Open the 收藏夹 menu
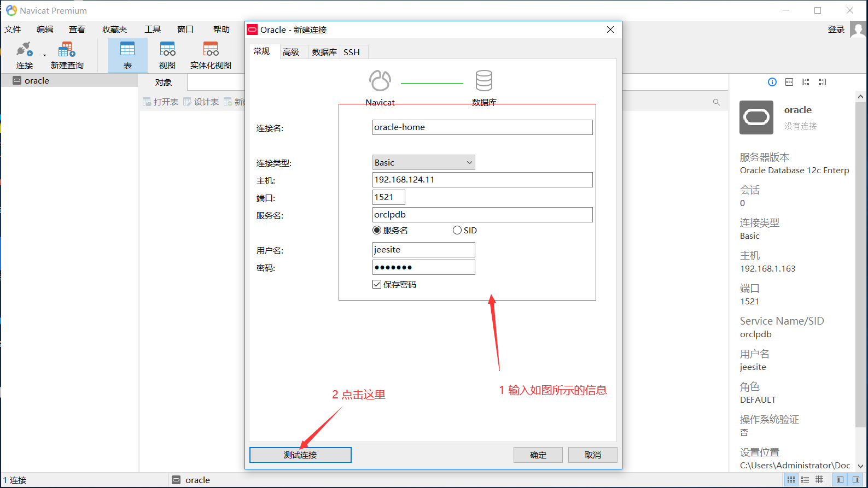868x488 pixels. tap(114, 30)
